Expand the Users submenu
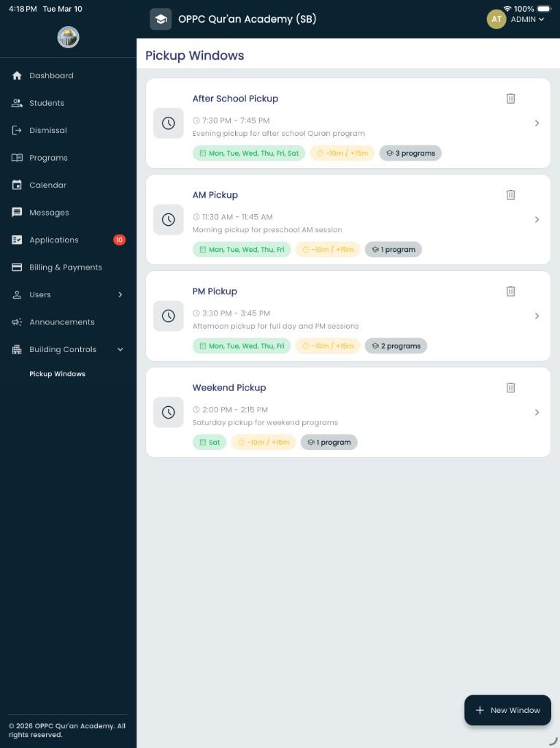 point(120,295)
